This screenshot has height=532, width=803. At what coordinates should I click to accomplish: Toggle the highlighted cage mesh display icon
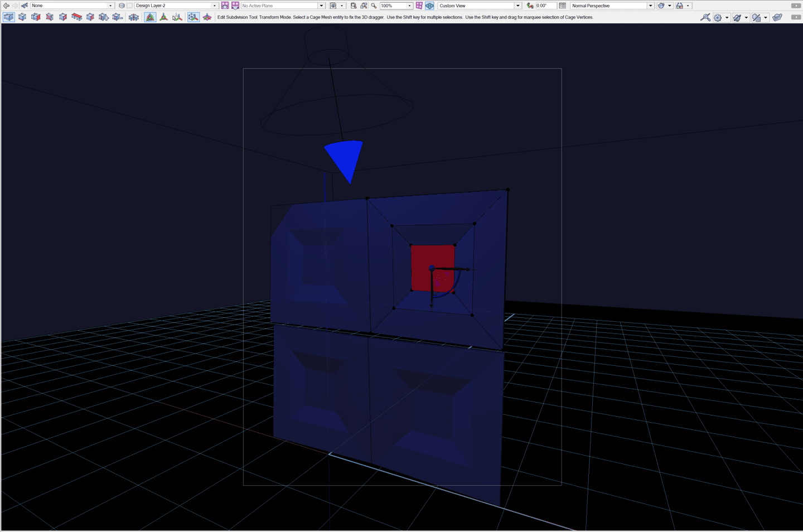(194, 17)
